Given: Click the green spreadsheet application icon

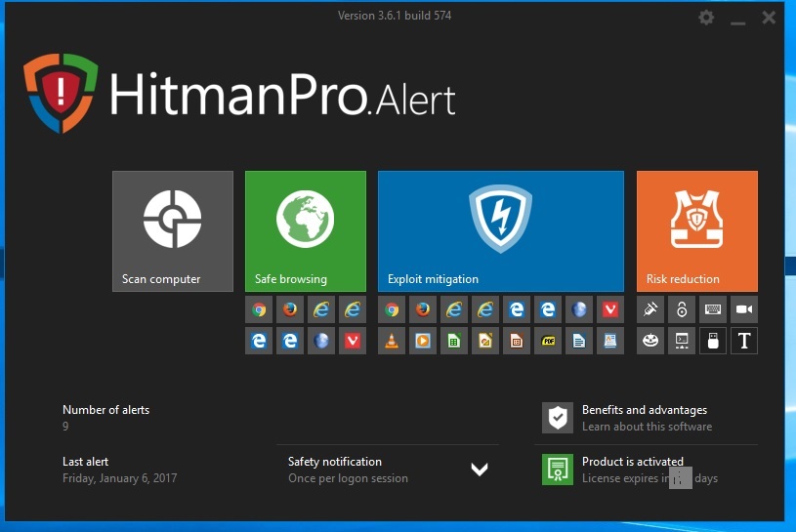Looking at the screenshot, I should (x=454, y=341).
